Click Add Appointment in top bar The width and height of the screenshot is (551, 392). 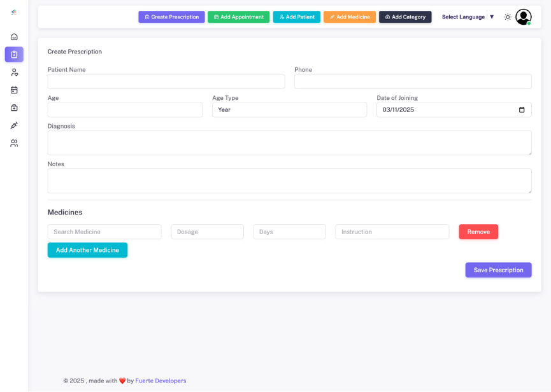tap(238, 17)
